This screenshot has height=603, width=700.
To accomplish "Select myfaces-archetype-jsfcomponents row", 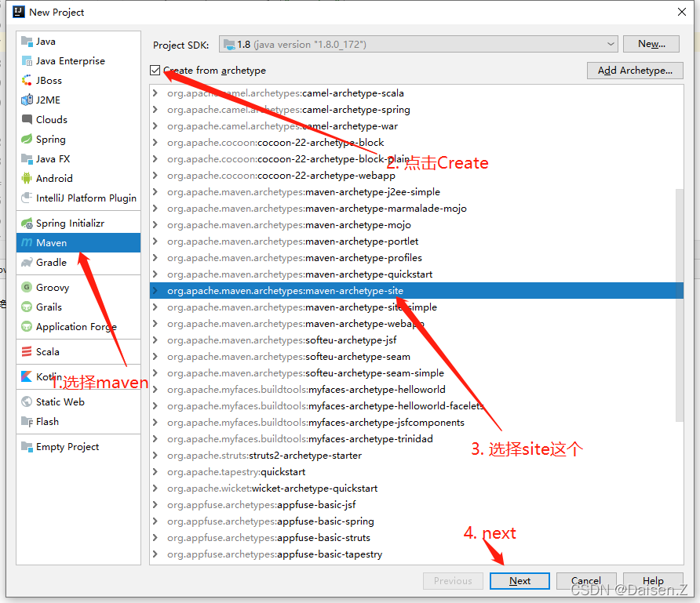I will pyautogui.click(x=416, y=423).
